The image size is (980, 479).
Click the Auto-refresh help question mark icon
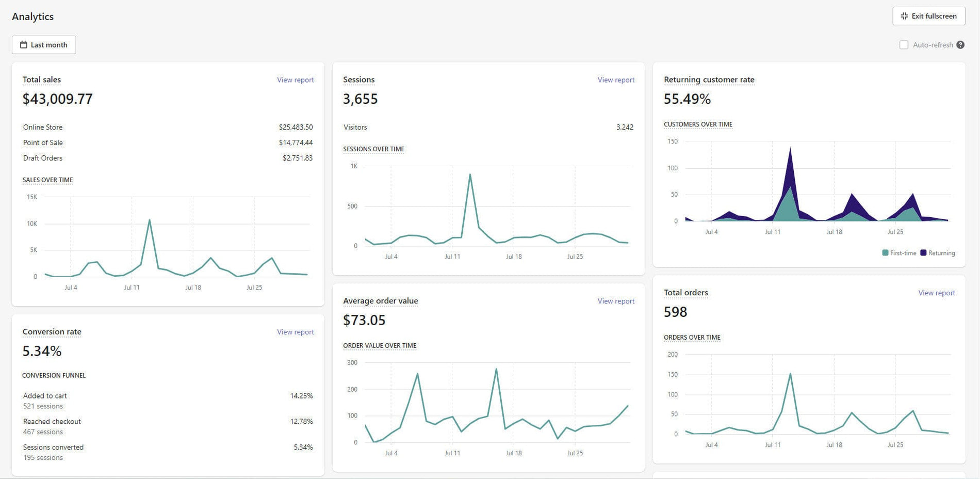960,45
